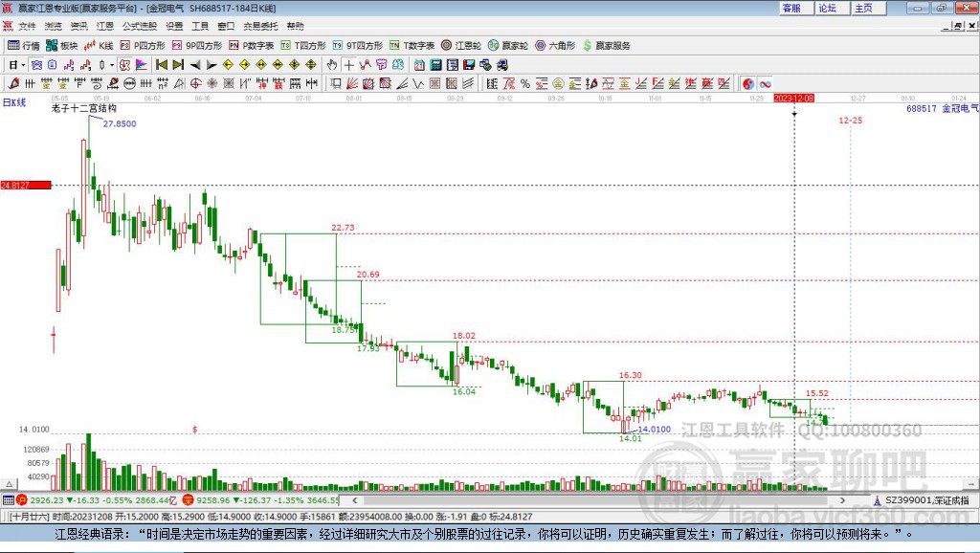The height and width of the screenshot is (553, 980).
Task: Click the 客服 button
Action: pos(791,8)
